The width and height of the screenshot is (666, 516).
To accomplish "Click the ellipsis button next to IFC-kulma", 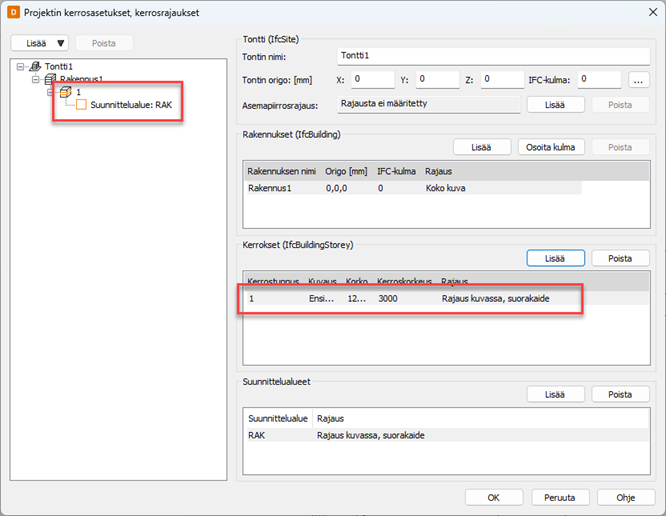I will [x=639, y=80].
